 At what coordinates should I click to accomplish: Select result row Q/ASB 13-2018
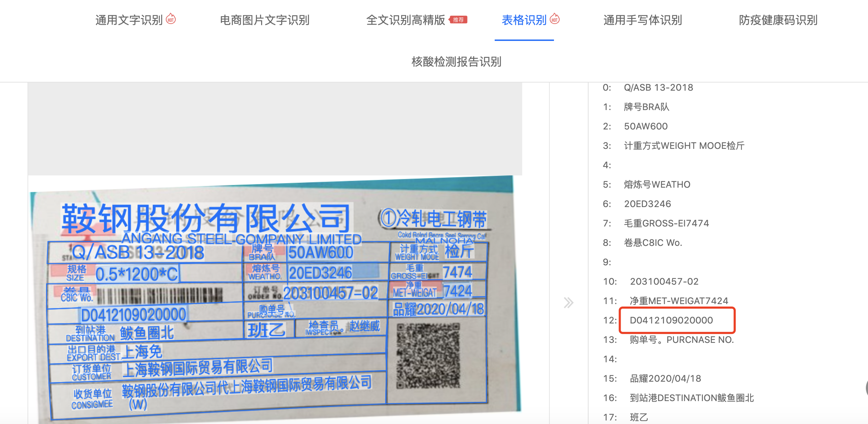[x=658, y=87]
